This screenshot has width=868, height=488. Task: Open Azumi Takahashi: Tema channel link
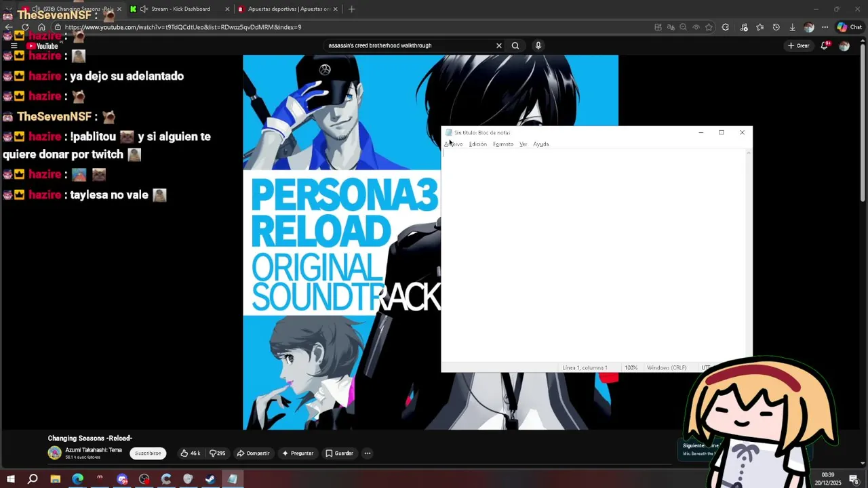(x=94, y=450)
